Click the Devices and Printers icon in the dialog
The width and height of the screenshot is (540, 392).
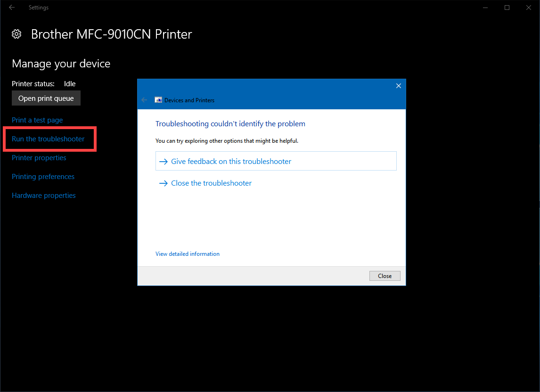[x=158, y=100]
